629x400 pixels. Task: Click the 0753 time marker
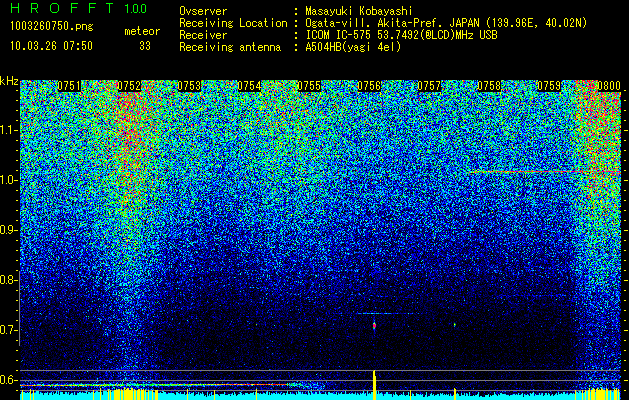189,86
